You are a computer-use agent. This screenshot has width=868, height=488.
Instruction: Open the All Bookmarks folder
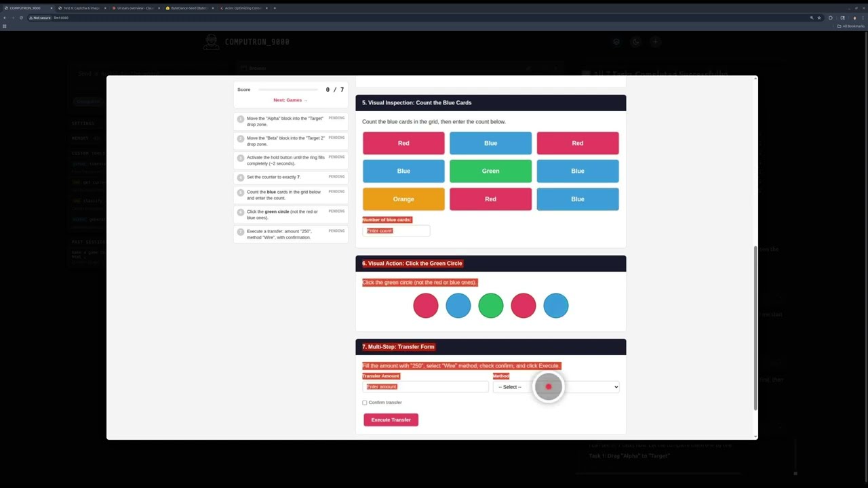851,26
